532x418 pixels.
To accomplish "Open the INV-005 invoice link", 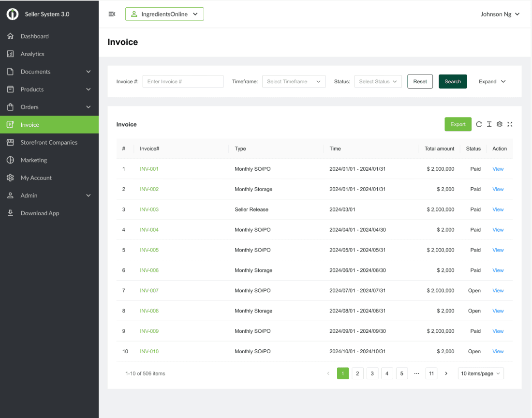I will (149, 250).
